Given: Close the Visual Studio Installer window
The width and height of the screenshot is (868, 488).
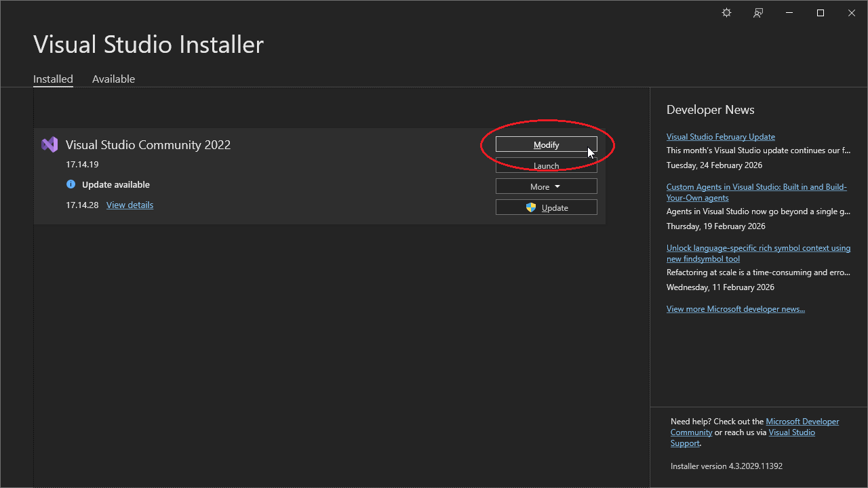Looking at the screenshot, I should tap(852, 13).
